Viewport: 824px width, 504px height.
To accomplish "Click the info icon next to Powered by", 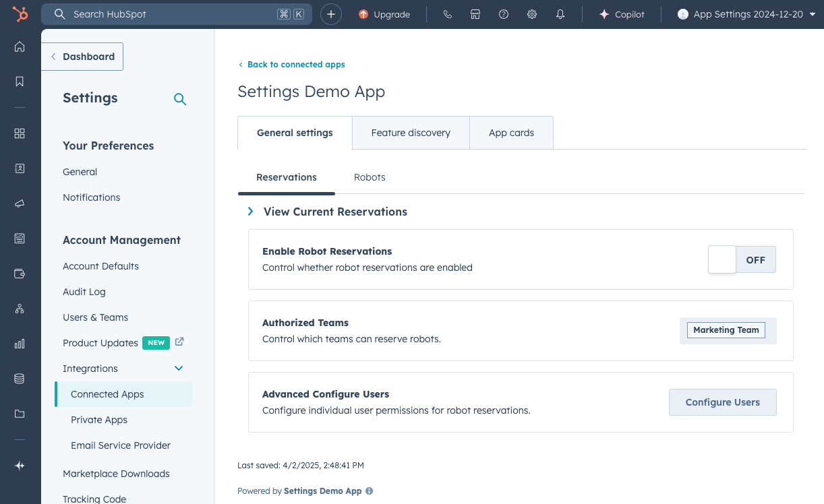I will click(x=369, y=491).
